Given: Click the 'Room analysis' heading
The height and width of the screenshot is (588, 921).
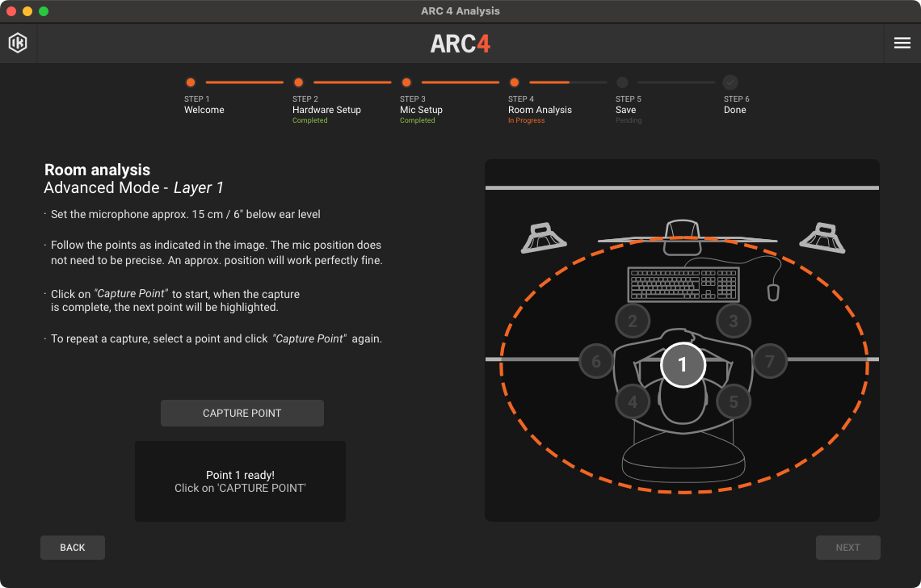Looking at the screenshot, I should 98,170.
